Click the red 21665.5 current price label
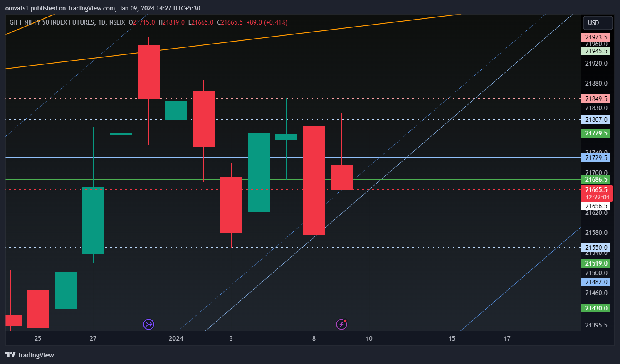The height and width of the screenshot is (364, 620). [597, 190]
